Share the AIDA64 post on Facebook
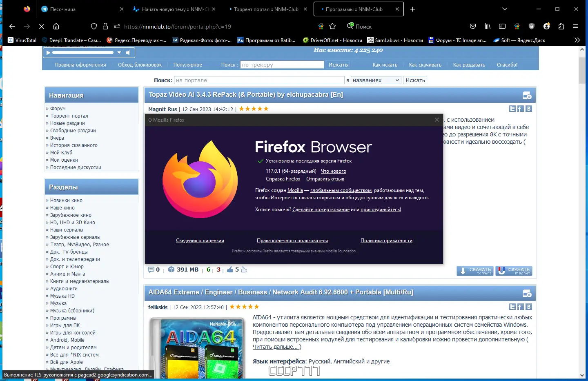 [x=521, y=307]
